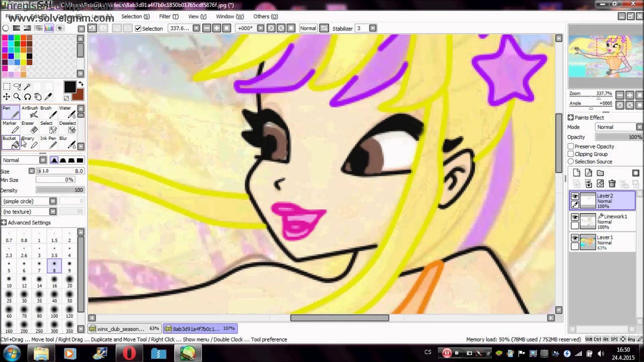Pick the lasso selection tool

17,86
